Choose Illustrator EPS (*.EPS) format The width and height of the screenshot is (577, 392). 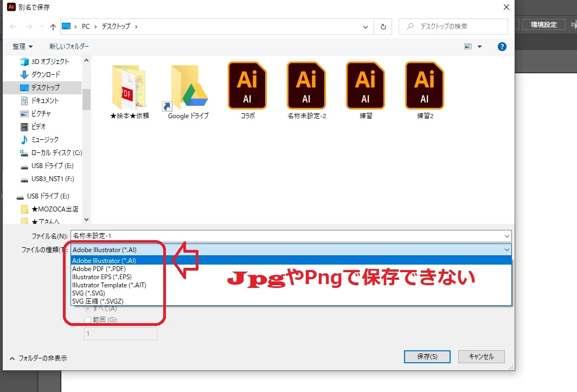pyautogui.click(x=291, y=277)
